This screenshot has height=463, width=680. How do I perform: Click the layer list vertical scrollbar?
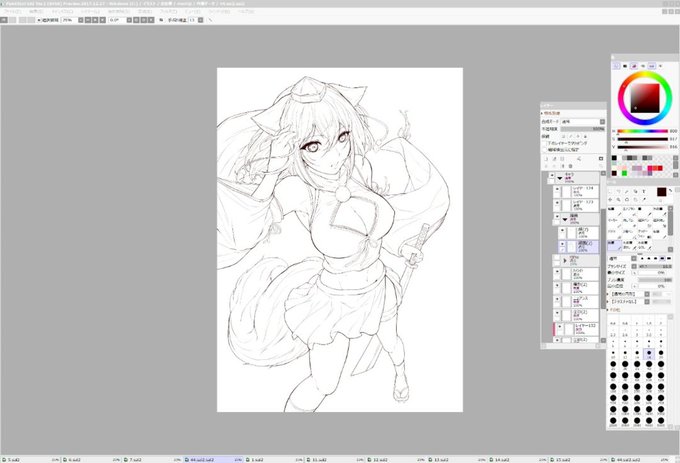pyautogui.click(x=603, y=259)
